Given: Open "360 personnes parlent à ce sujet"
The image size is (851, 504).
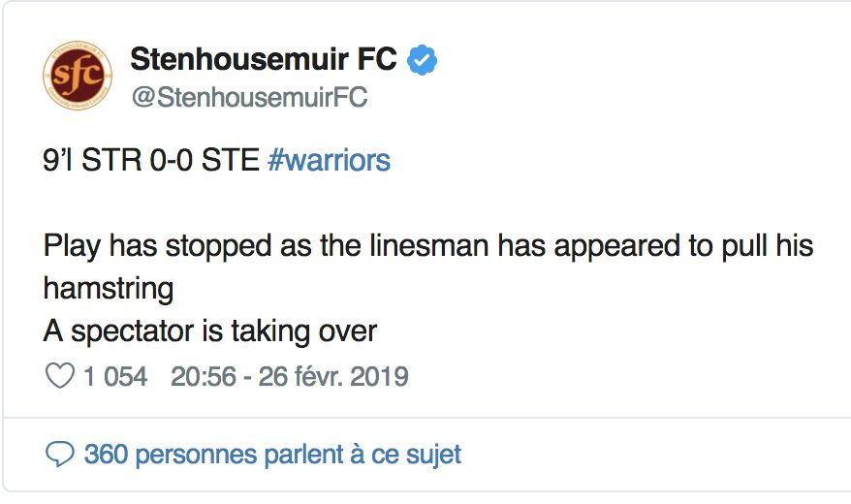Looking at the screenshot, I should point(272,454).
